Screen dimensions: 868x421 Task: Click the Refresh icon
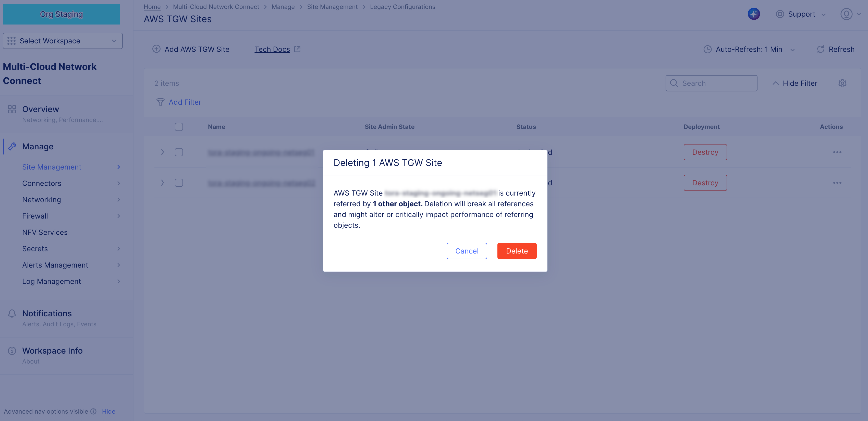(821, 49)
